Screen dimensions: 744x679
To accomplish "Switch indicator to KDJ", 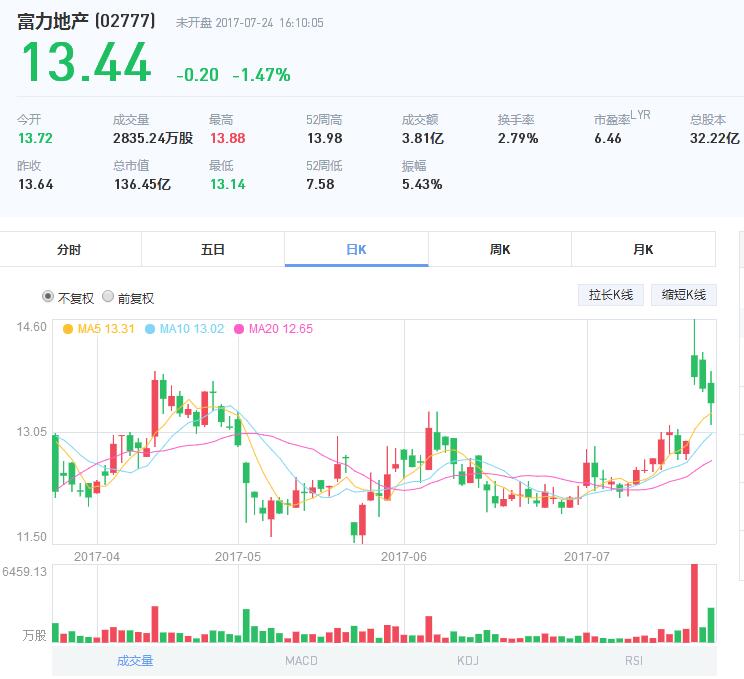I will click(468, 660).
